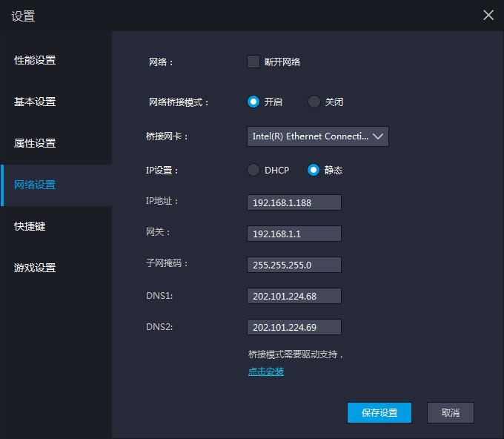Select 开启 for network bridge mode
The width and height of the screenshot is (504, 439).
pyautogui.click(x=253, y=102)
